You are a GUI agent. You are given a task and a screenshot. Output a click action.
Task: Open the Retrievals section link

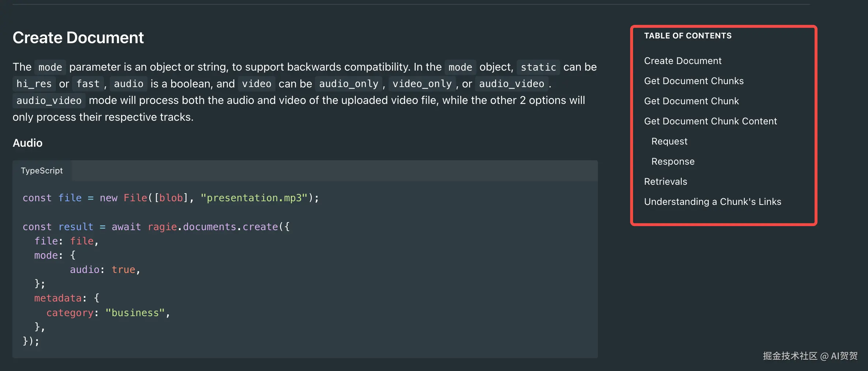665,181
